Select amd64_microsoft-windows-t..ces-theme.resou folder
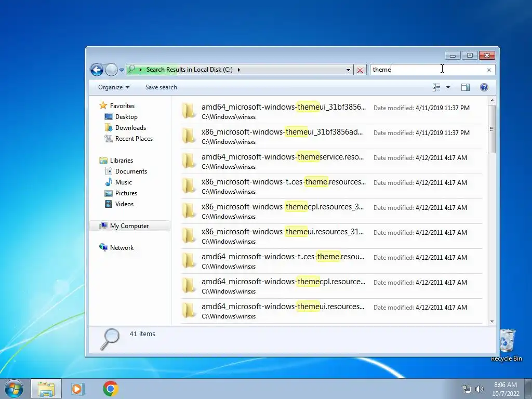Screen dimensions: 532x399 (331, 261)
